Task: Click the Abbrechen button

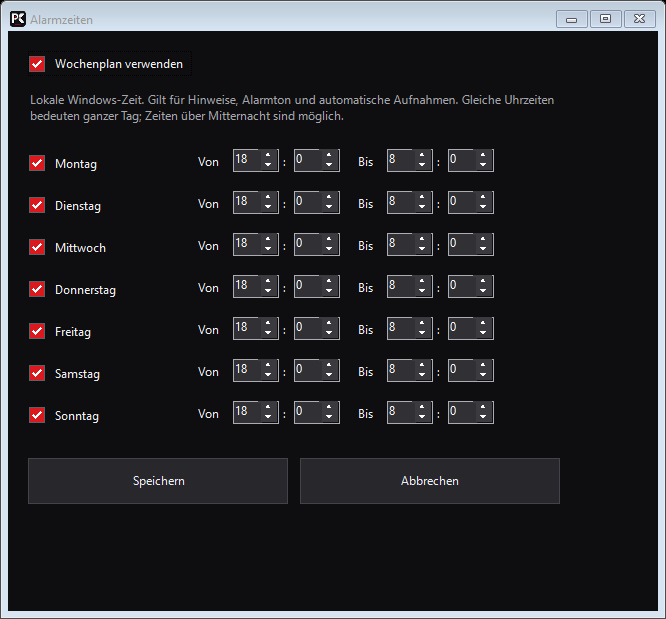Action: [x=430, y=481]
